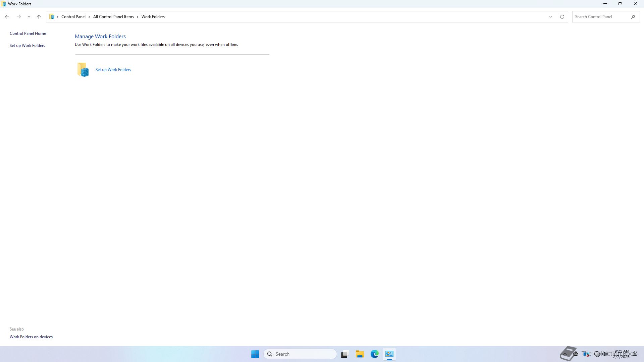Go up one level with up arrow
This screenshot has height=362, width=644.
click(x=39, y=17)
